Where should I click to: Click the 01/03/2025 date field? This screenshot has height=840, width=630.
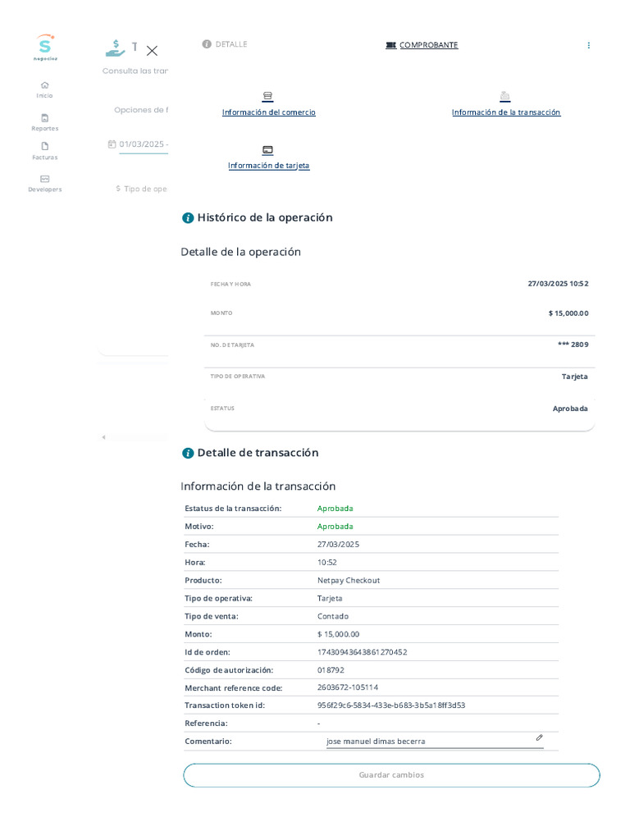tap(144, 144)
